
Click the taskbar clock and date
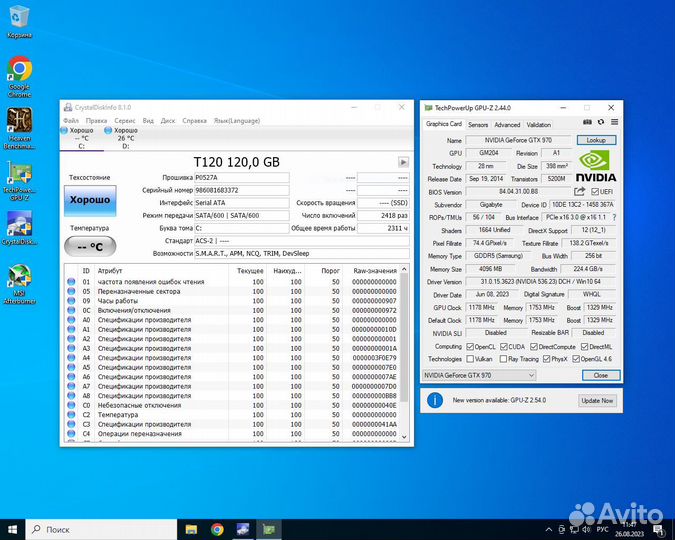(x=629, y=529)
